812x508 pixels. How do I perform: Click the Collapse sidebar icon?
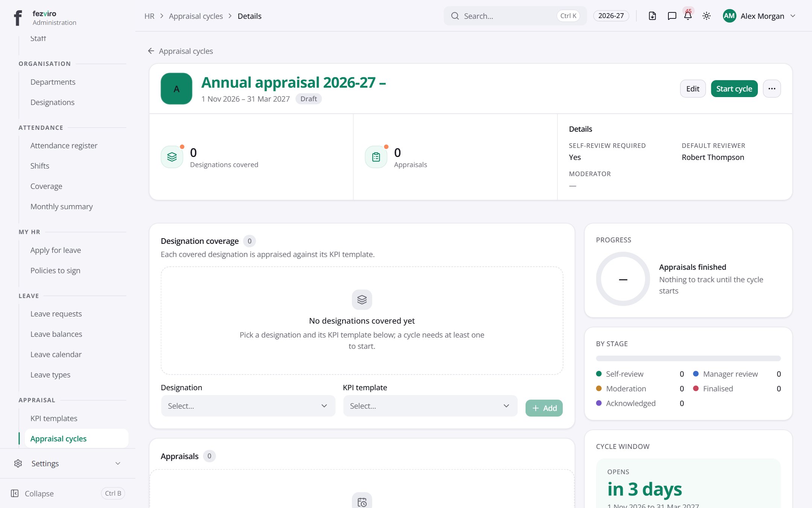tap(15, 493)
